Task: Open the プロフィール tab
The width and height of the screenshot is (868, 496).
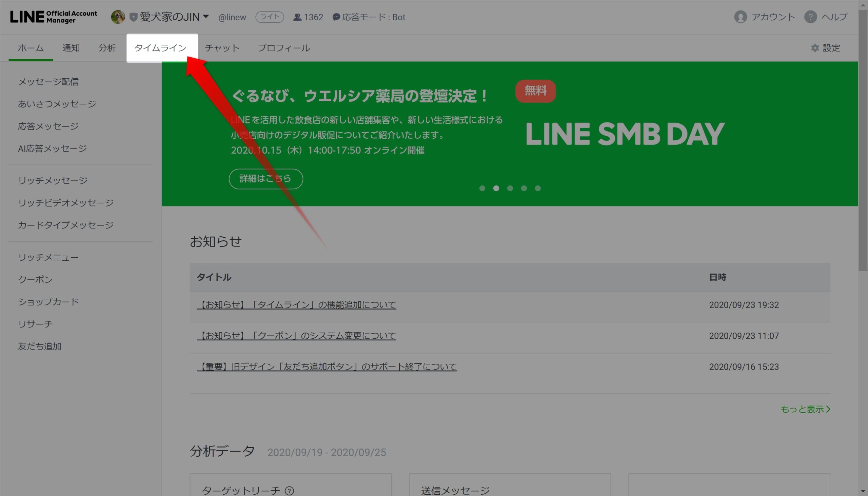Action: tap(284, 48)
